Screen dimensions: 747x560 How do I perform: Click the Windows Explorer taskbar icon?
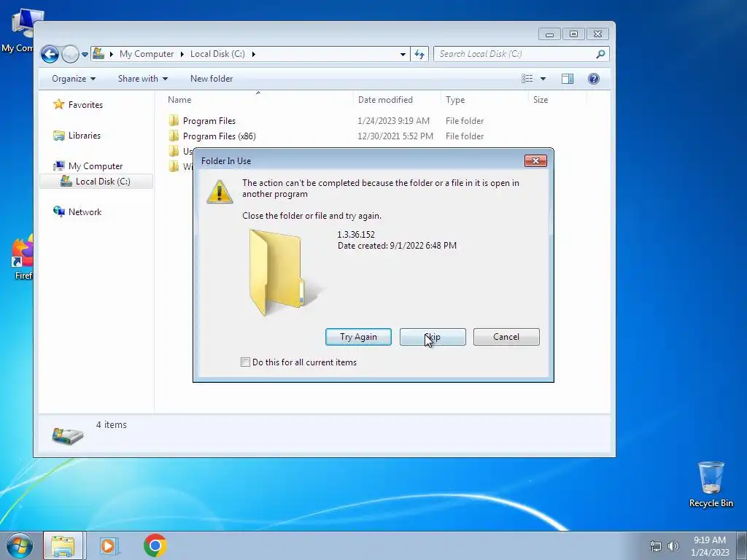(63, 545)
